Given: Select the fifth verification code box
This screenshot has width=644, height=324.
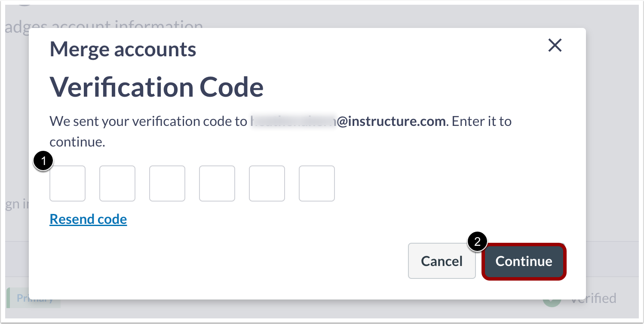Looking at the screenshot, I should tap(267, 183).
